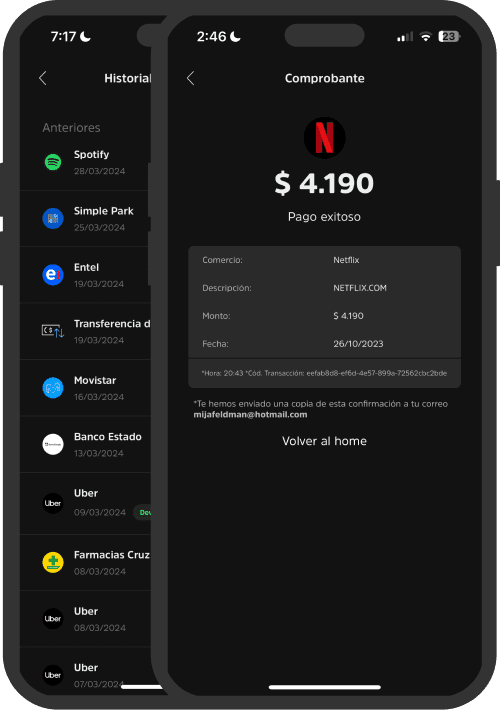Tap the date 28/03/2024 under Spotify
The height and width of the screenshot is (710, 500).
(100, 171)
